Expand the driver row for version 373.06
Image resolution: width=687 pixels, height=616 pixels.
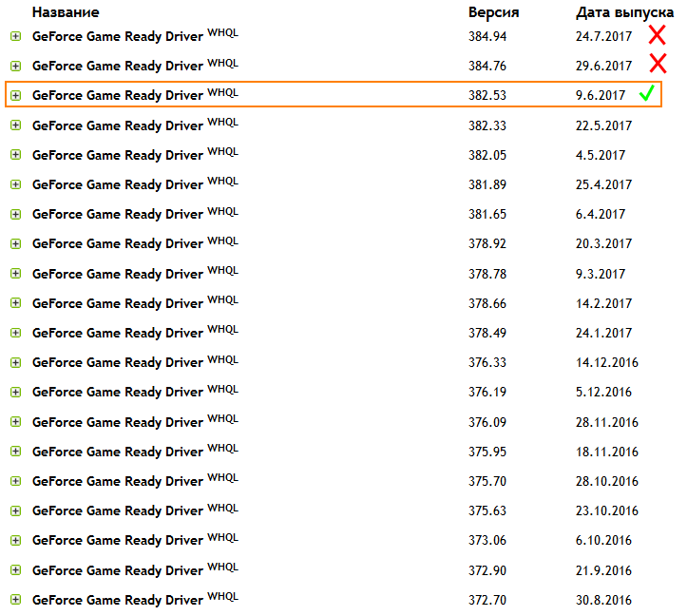click(x=16, y=540)
